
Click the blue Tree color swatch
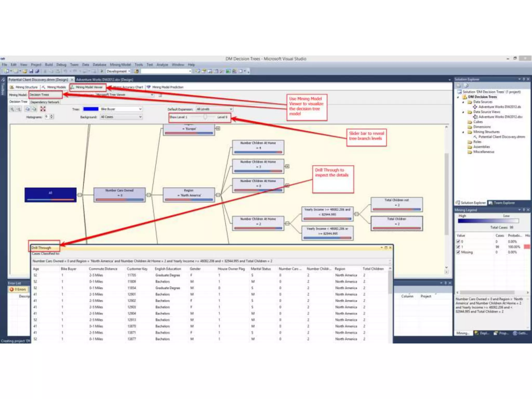coord(91,109)
